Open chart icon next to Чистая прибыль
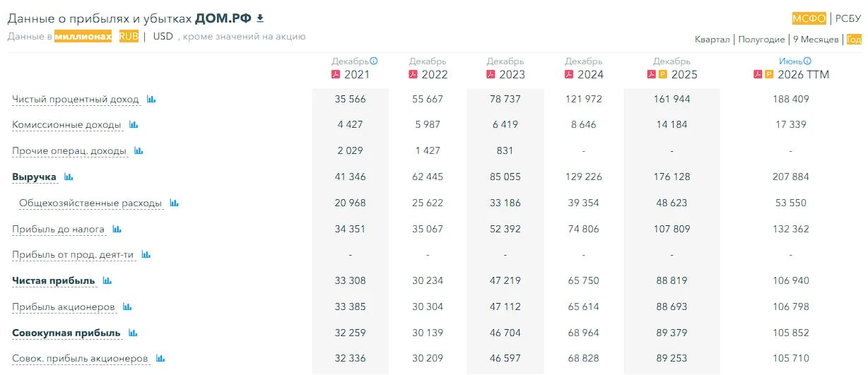This screenshot has width=868, height=375. [x=107, y=281]
